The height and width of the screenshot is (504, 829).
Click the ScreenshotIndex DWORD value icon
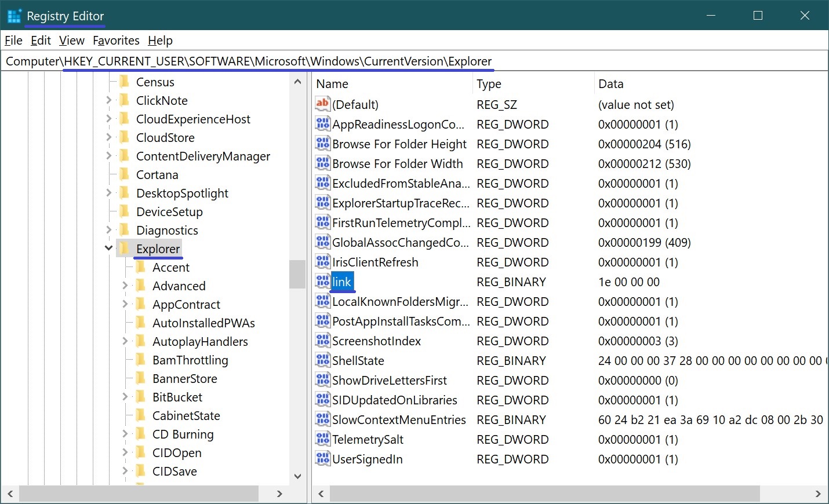coord(322,341)
